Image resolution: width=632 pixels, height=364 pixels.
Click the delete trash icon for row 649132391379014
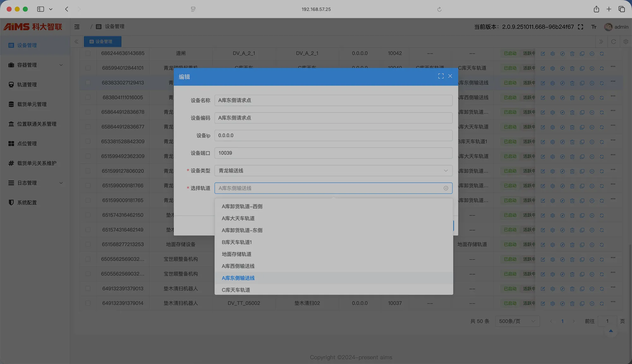coord(572,303)
